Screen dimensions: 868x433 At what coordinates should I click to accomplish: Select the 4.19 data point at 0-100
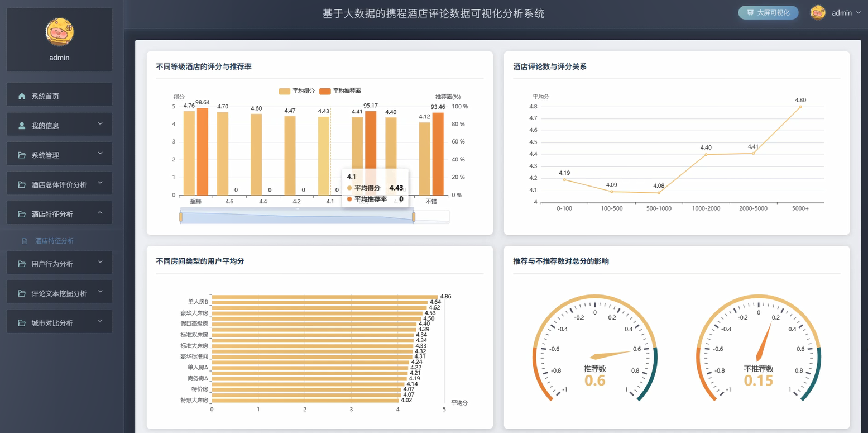click(564, 179)
